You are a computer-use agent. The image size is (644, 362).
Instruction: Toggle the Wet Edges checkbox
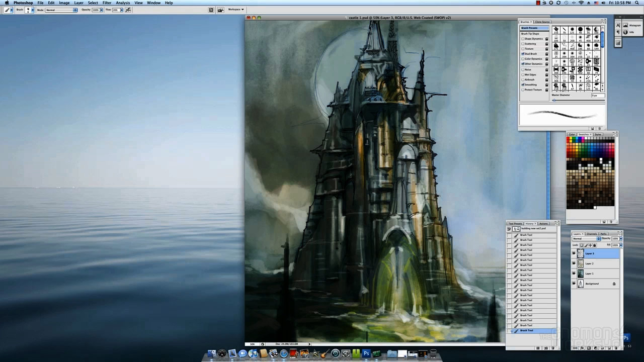click(523, 74)
